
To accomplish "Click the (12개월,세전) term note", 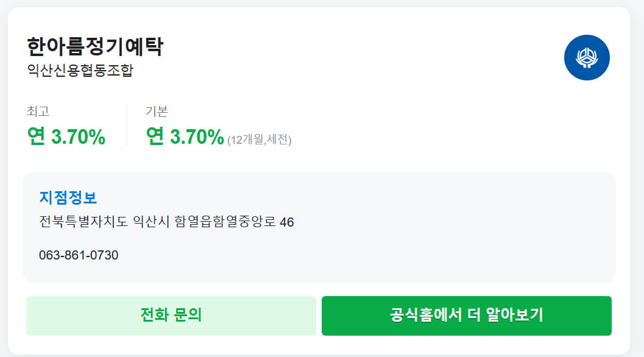I will [260, 140].
